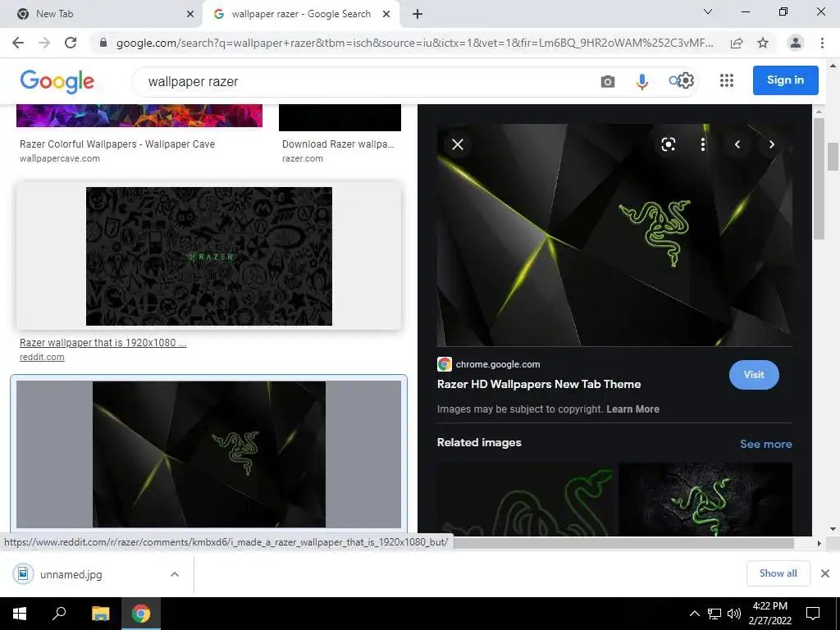This screenshot has height=630, width=840.
Task: Click horizontal scrollbar right arrow
Action: click(819, 543)
